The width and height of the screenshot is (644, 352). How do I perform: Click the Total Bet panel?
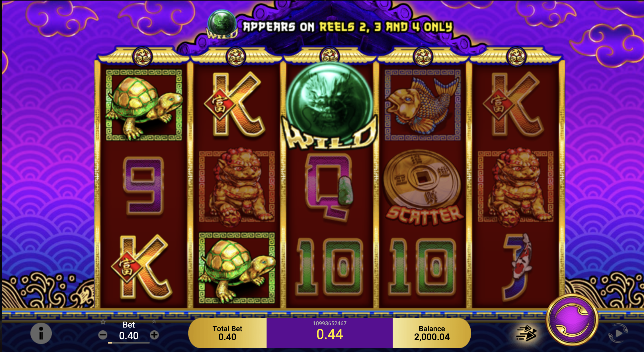click(x=227, y=333)
